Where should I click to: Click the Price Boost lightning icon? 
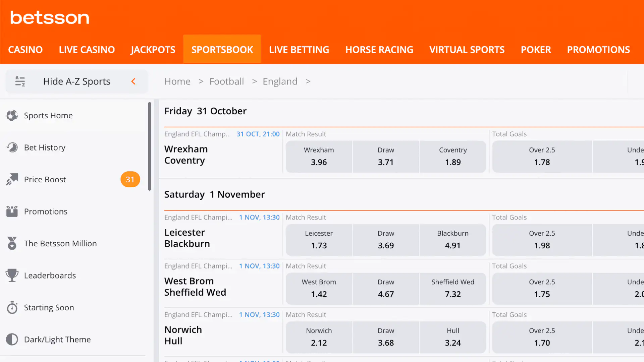12,179
